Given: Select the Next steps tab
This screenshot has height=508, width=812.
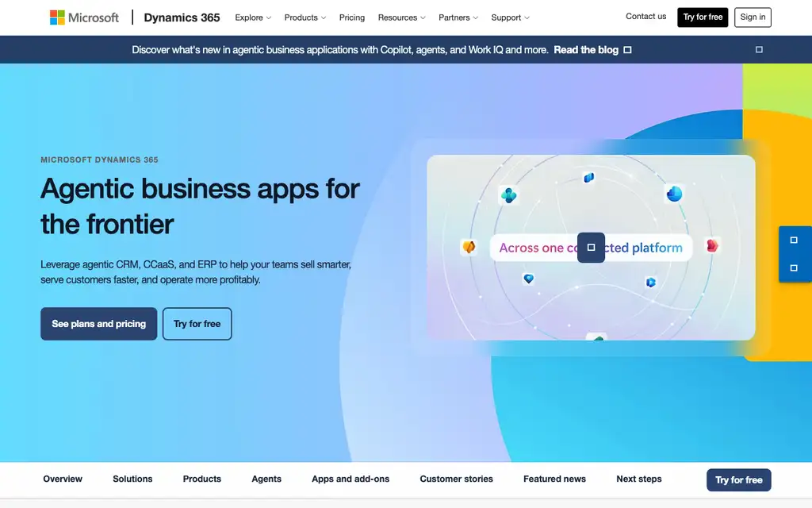Looking at the screenshot, I should (x=639, y=479).
